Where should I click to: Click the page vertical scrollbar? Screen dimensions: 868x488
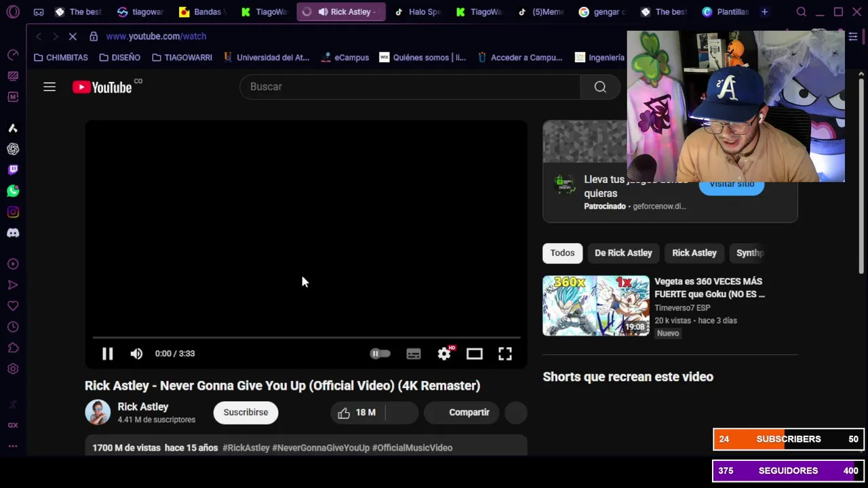click(861, 176)
